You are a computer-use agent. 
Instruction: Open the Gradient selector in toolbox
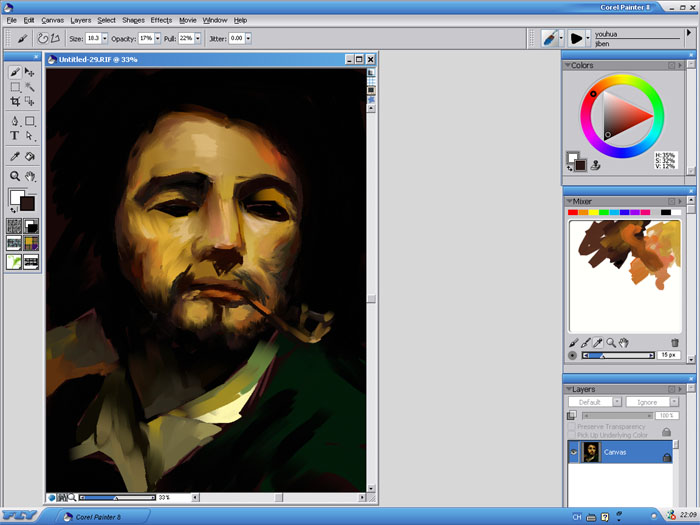pos(31,226)
